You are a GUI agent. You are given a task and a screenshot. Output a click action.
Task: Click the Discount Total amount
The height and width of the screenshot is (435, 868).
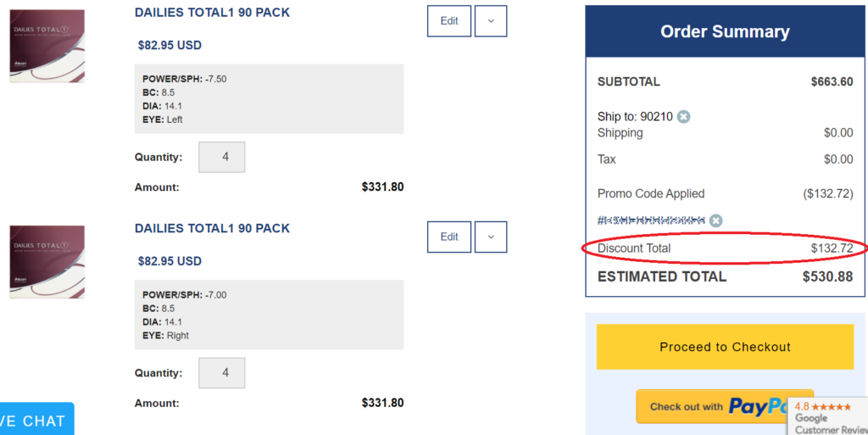pos(832,248)
